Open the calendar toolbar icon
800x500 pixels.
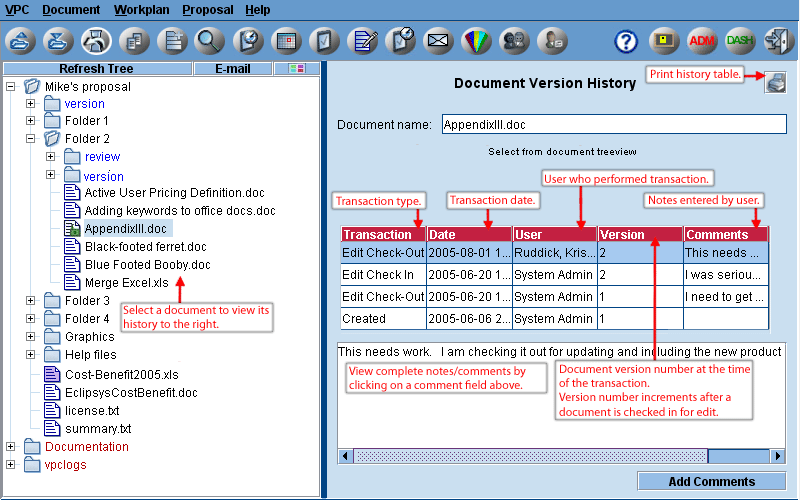(x=286, y=41)
